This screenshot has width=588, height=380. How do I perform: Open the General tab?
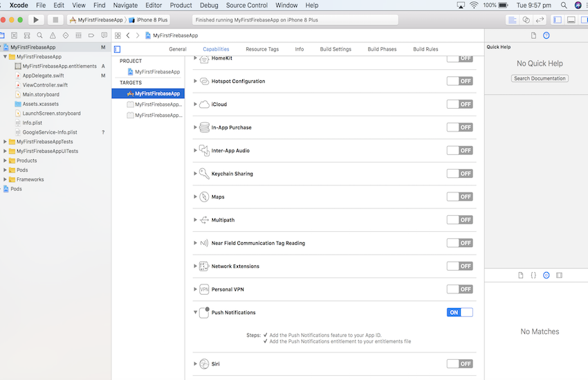click(177, 49)
